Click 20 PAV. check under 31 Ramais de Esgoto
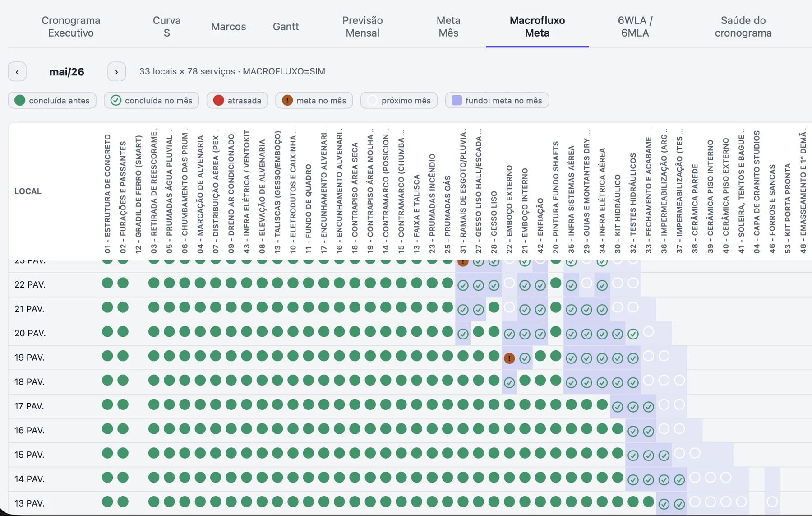 coord(463,334)
